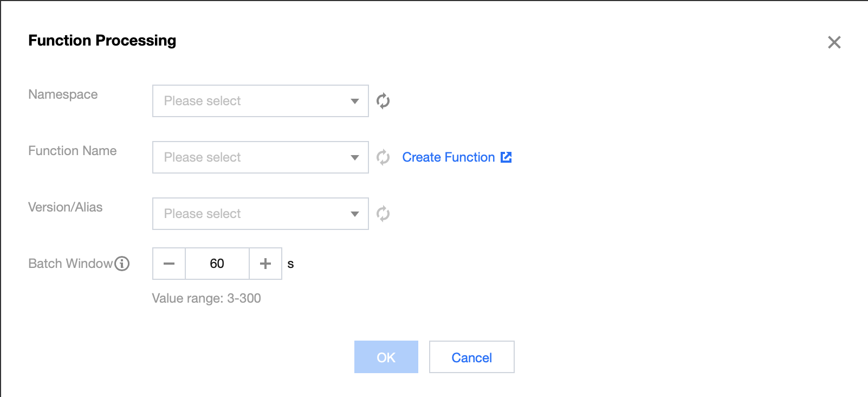Screen dimensions: 868x397
Task: Open the Version/Alias dropdown
Action: [x=255, y=214]
